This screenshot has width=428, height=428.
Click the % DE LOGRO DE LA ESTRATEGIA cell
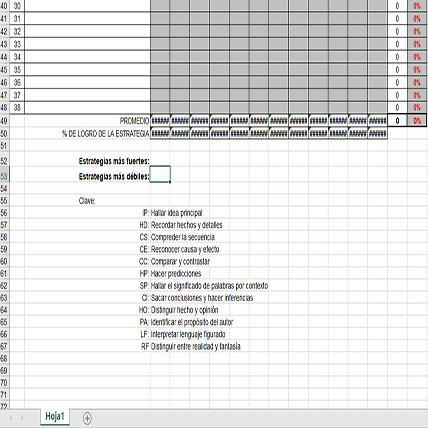[x=106, y=134]
